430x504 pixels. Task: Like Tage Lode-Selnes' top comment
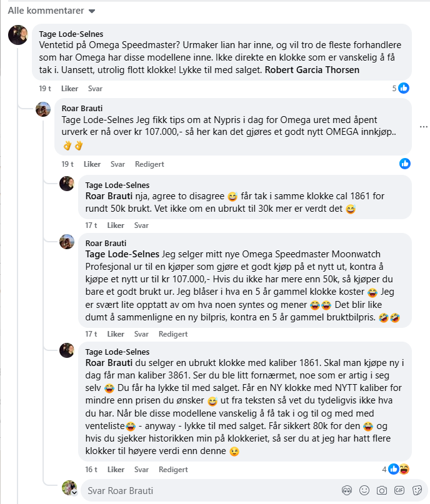[x=69, y=89]
